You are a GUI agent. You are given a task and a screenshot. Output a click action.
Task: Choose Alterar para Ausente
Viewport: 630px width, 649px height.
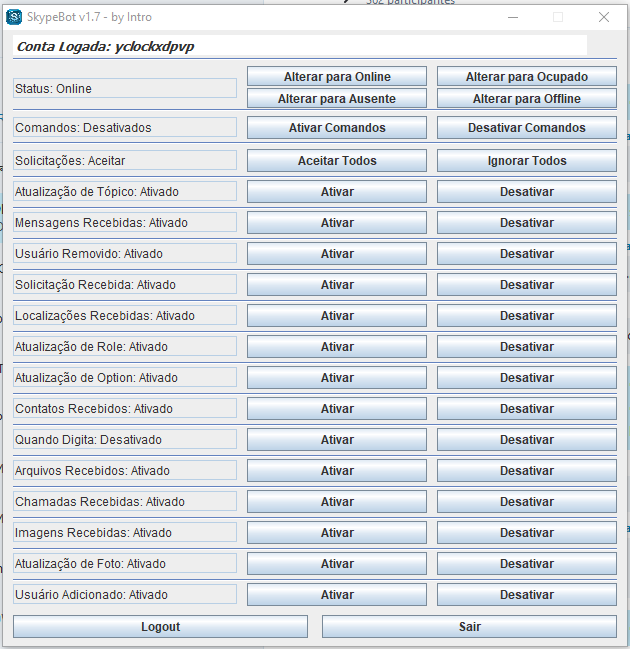point(337,99)
